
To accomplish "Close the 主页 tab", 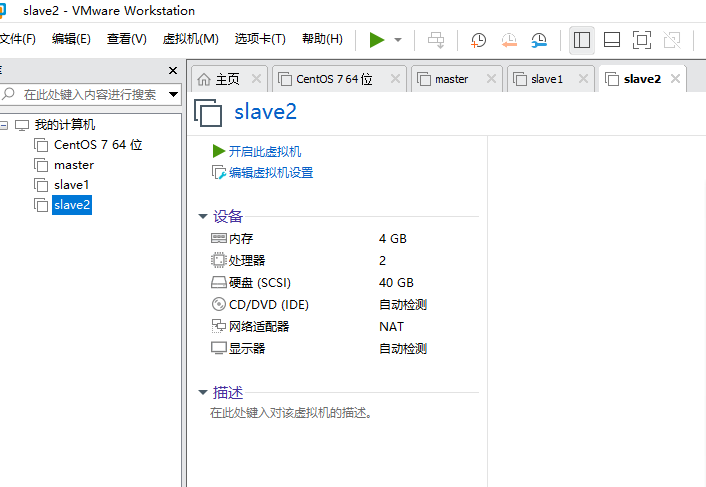I will (x=256, y=79).
